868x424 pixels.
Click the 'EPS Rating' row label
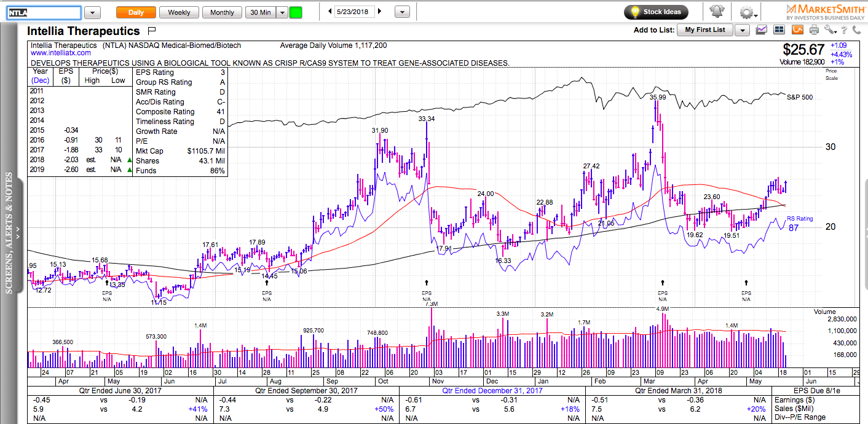click(155, 73)
